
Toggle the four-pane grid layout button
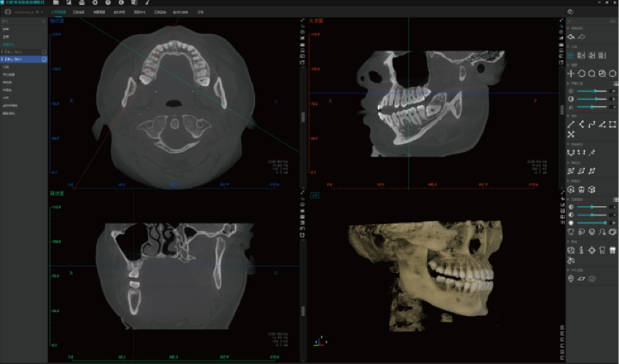pos(571,55)
